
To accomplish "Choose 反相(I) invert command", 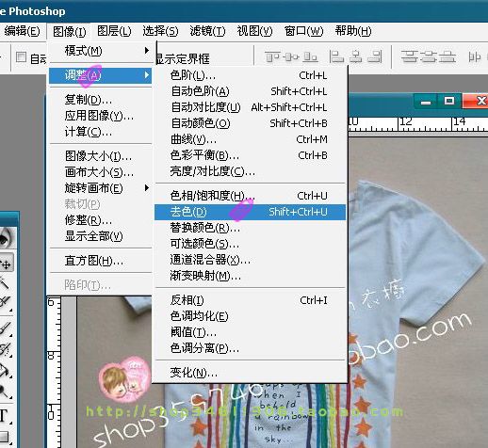I will tap(250, 300).
